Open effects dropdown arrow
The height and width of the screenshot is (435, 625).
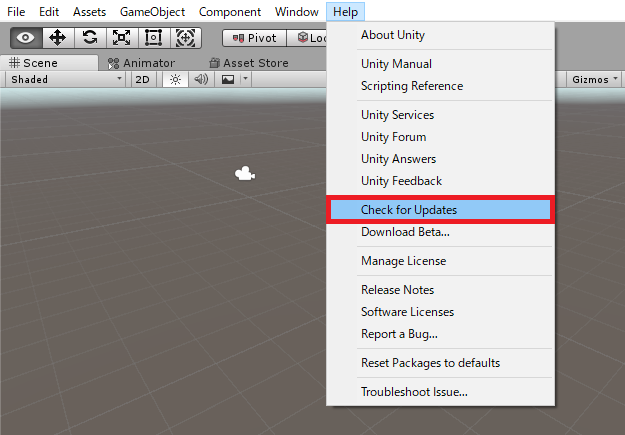pyautogui.click(x=246, y=79)
